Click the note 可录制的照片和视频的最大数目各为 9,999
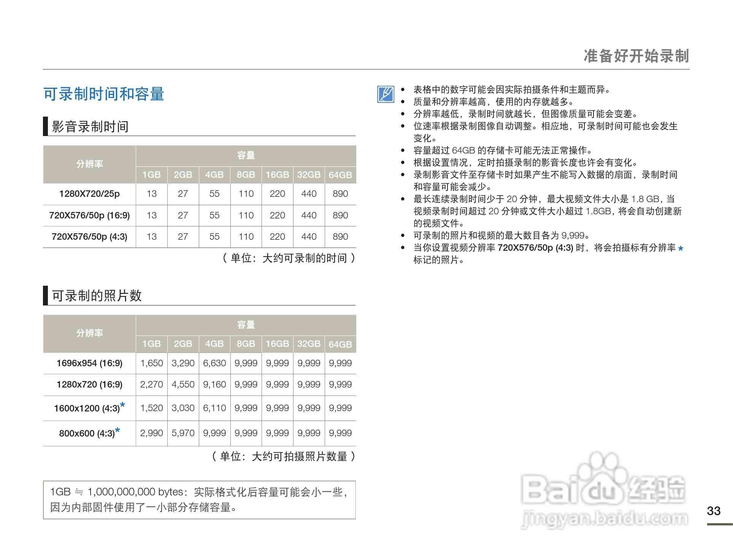 click(x=502, y=236)
